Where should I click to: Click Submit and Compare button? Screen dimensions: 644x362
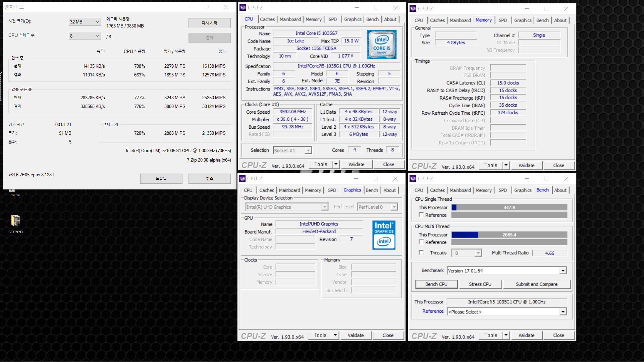click(x=536, y=284)
